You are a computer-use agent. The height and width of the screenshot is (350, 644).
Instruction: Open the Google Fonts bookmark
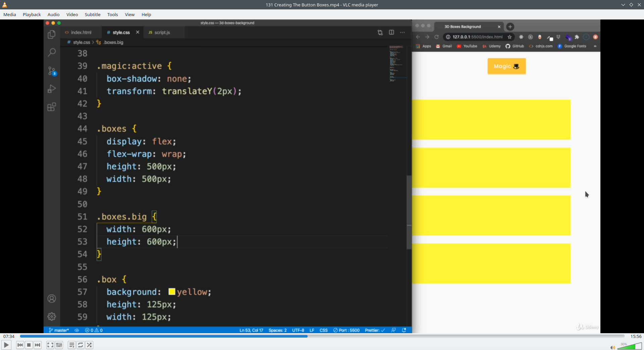[x=572, y=46]
